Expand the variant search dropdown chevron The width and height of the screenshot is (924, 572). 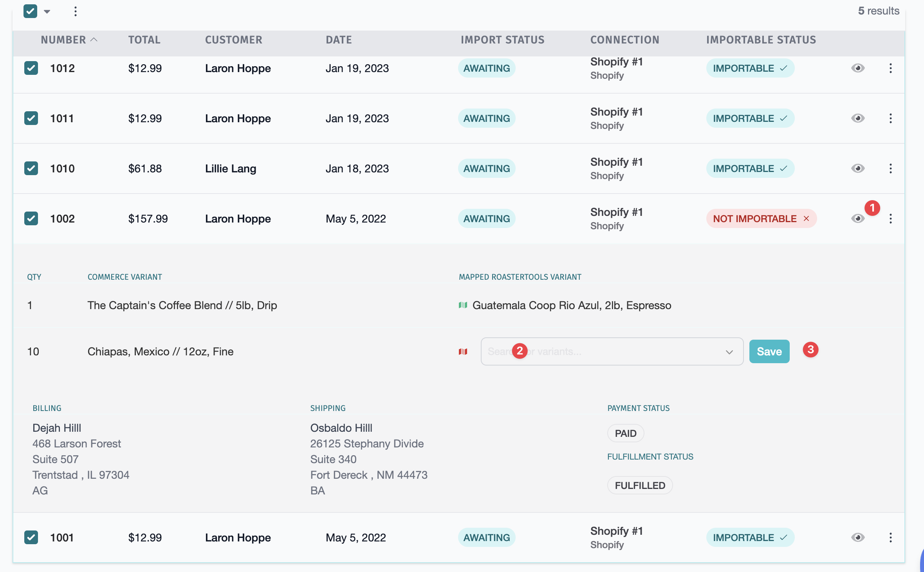click(729, 352)
